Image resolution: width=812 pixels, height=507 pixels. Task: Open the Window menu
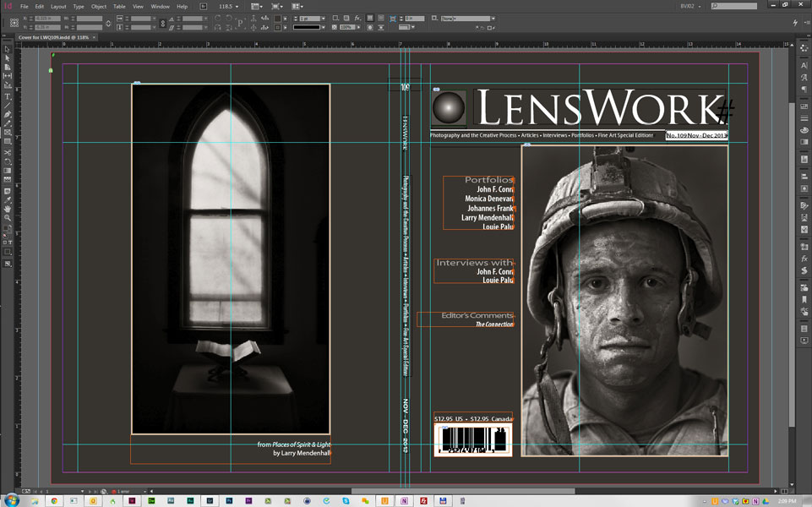(160, 6)
